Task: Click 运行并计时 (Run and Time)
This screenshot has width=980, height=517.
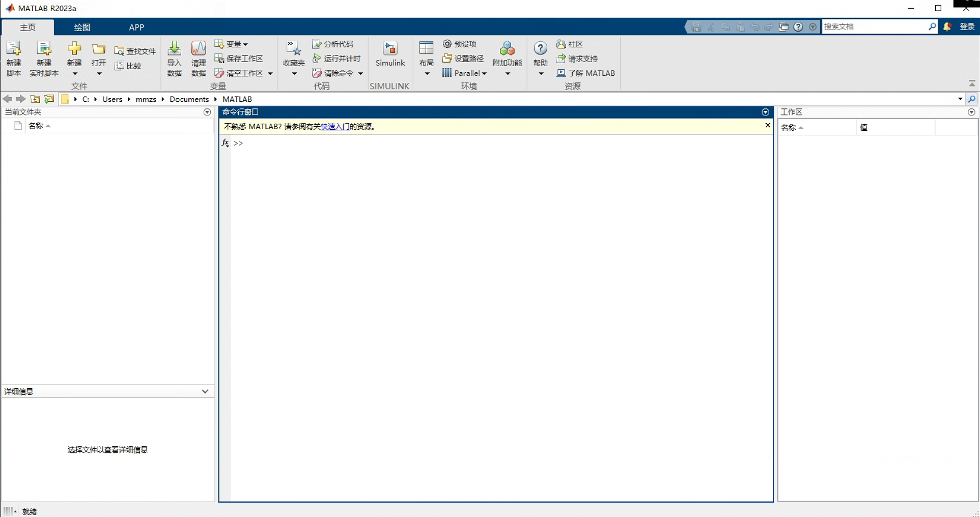Action: (337, 59)
